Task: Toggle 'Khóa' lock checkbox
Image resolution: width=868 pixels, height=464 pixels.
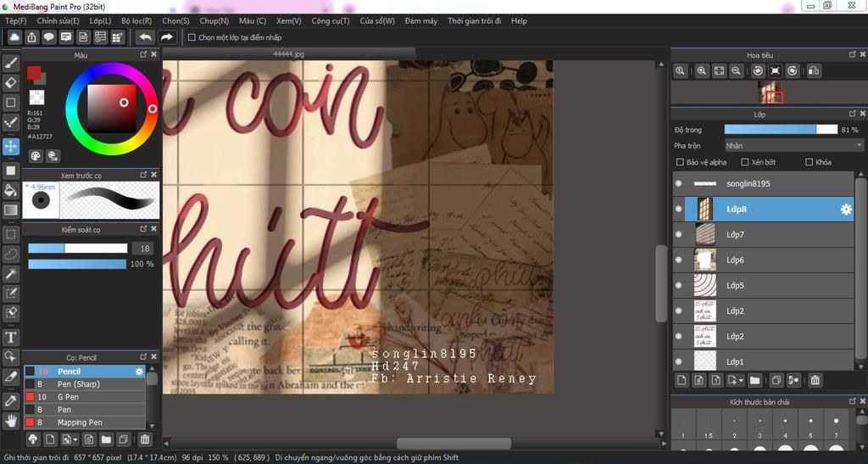Action: coord(809,162)
